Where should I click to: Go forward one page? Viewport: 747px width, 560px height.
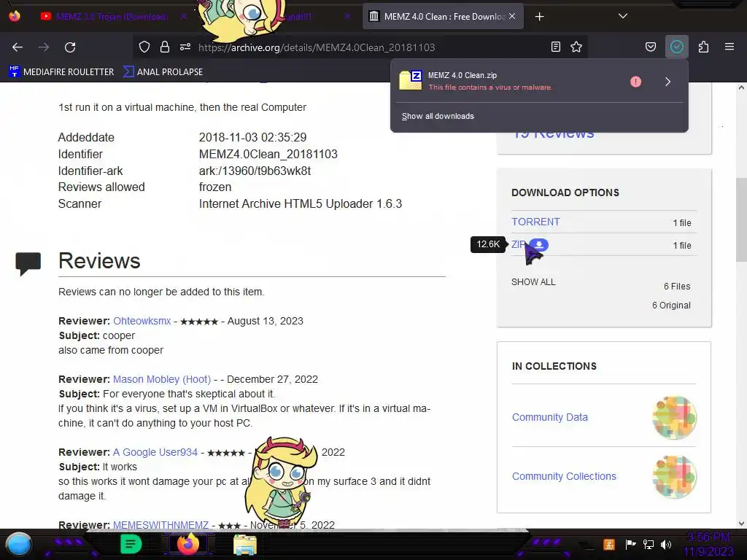tap(44, 47)
